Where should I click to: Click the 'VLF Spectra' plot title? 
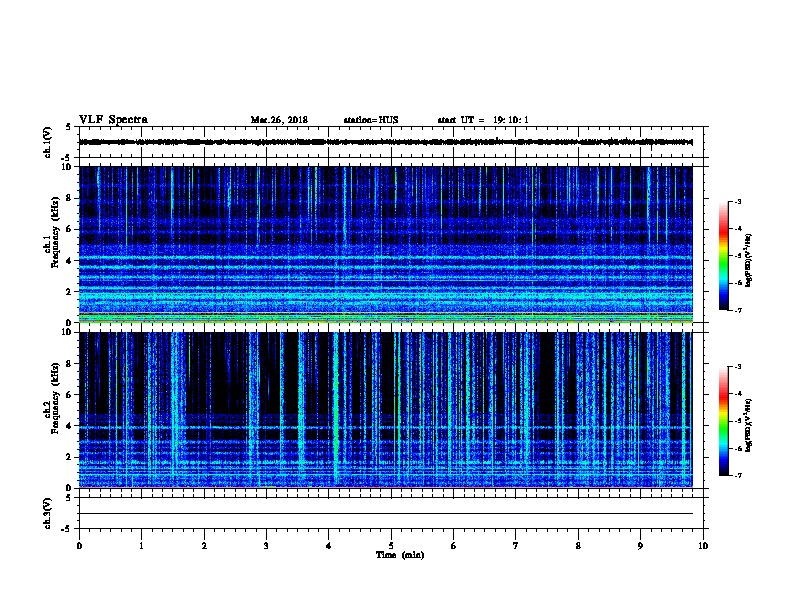pos(113,120)
